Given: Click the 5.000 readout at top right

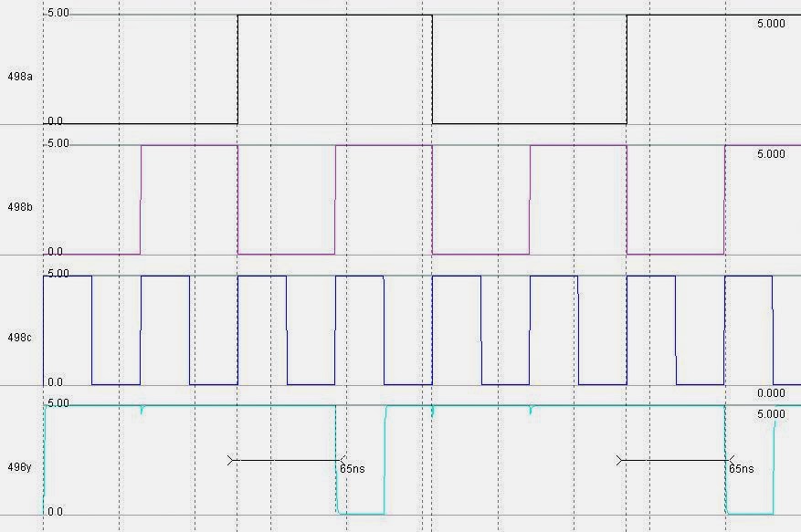Looking at the screenshot, I should click(x=772, y=24).
